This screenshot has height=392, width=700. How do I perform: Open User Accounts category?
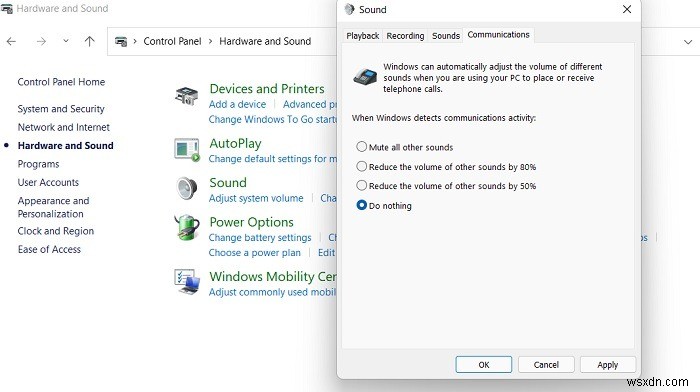[x=48, y=183]
